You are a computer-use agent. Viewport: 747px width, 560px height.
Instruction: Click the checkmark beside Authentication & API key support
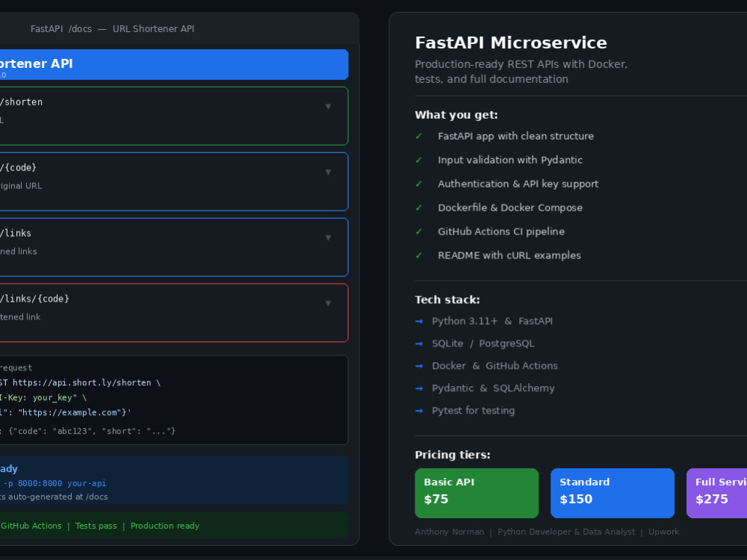419,184
